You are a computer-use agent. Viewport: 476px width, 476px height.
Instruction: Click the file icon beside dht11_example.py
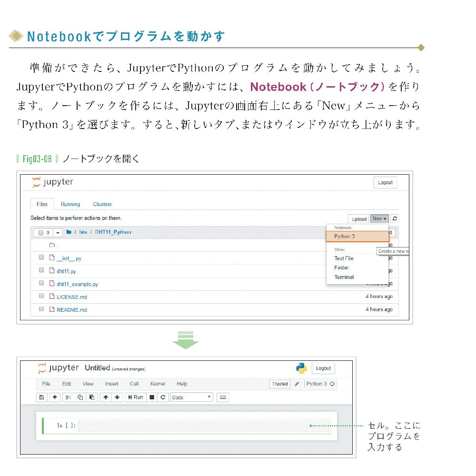52,284
